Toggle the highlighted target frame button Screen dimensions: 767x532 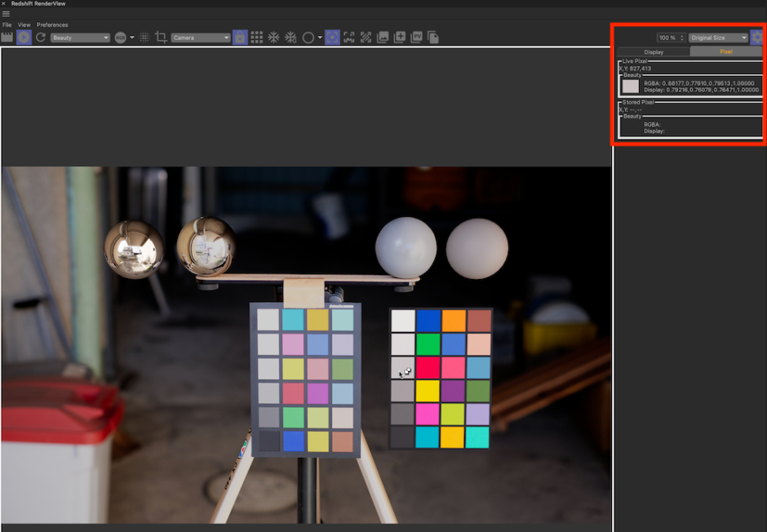tap(332, 38)
